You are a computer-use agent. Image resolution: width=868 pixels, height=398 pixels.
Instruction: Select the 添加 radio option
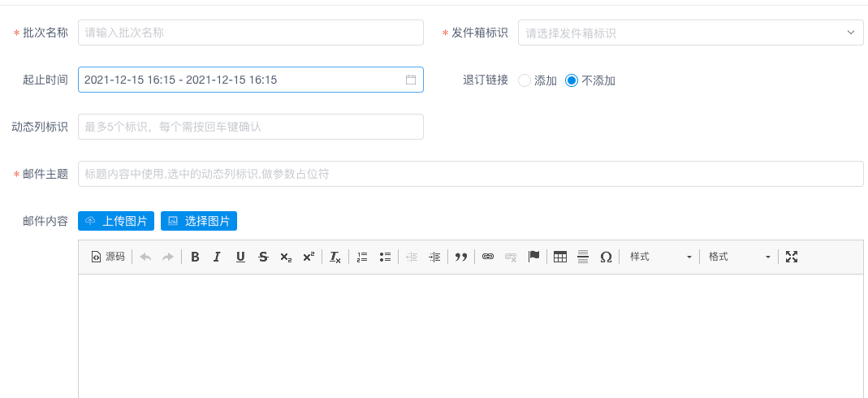click(525, 80)
